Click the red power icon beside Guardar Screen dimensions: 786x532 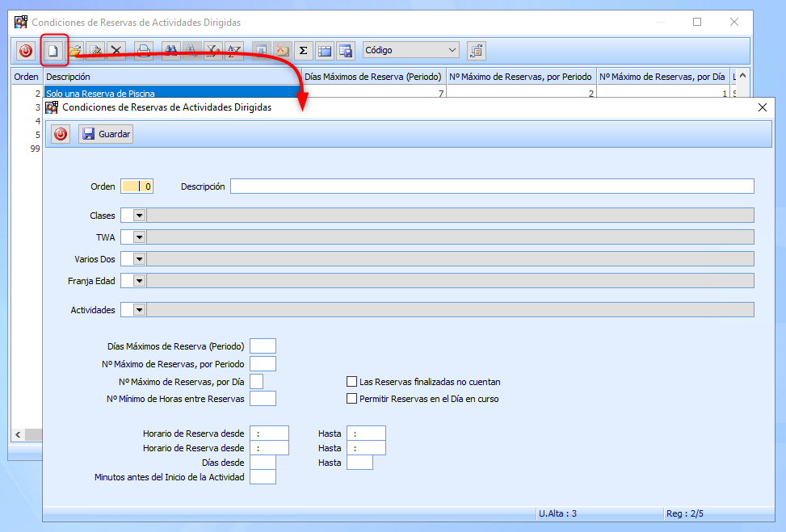(61, 134)
